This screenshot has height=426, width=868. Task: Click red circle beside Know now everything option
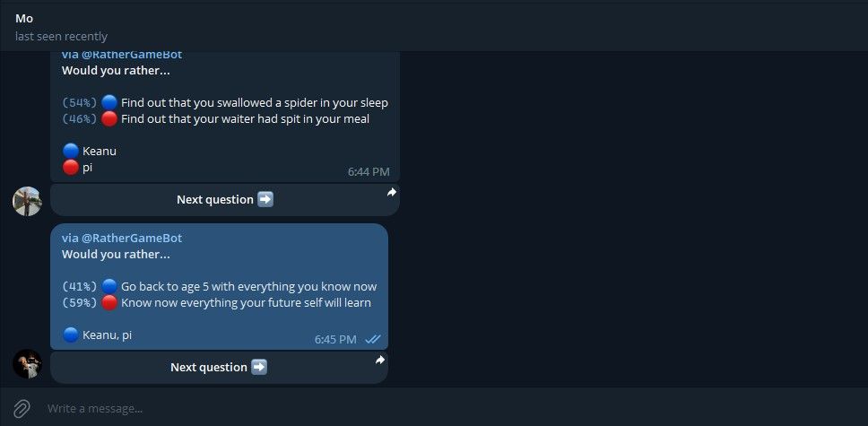(109, 302)
